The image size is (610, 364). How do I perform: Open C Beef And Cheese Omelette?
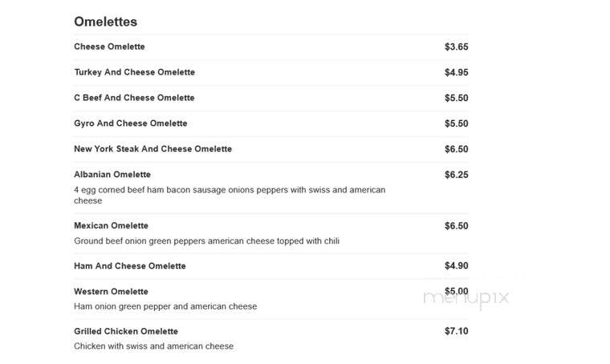point(134,98)
